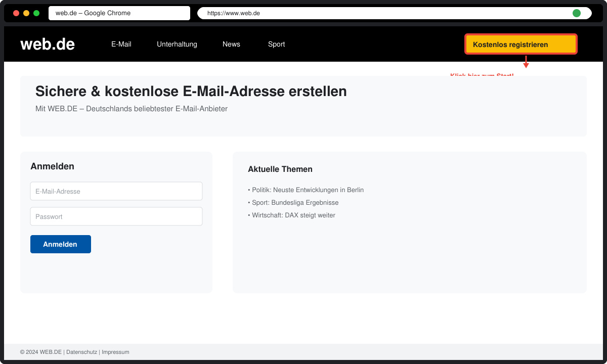The height and width of the screenshot is (364, 607).
Task: Select the web.de – Google Chrome tab
Action: click(x=119, y=13)
